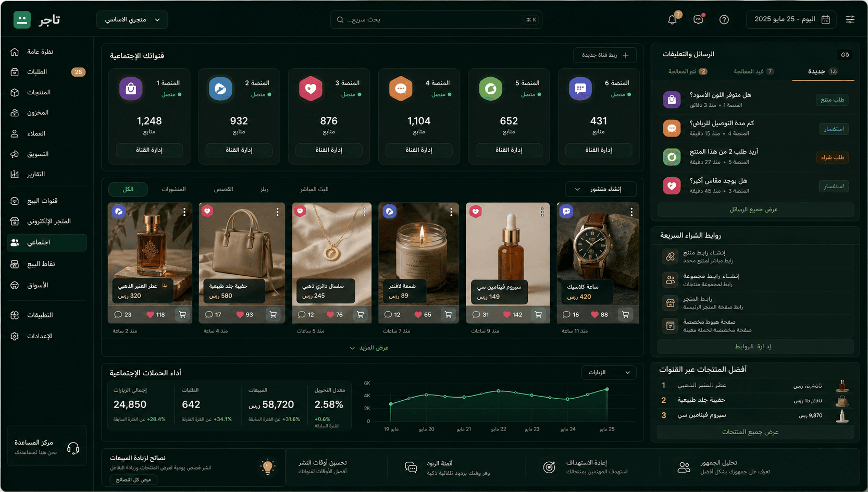Open the متجري الأساسي store dropdown

[132, 20]
